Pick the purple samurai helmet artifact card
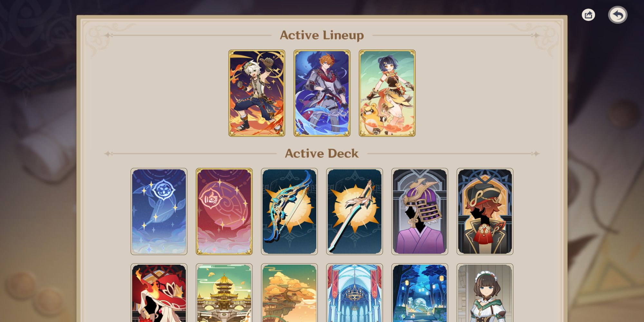This screenshot has height=322, width=644. 420,212
